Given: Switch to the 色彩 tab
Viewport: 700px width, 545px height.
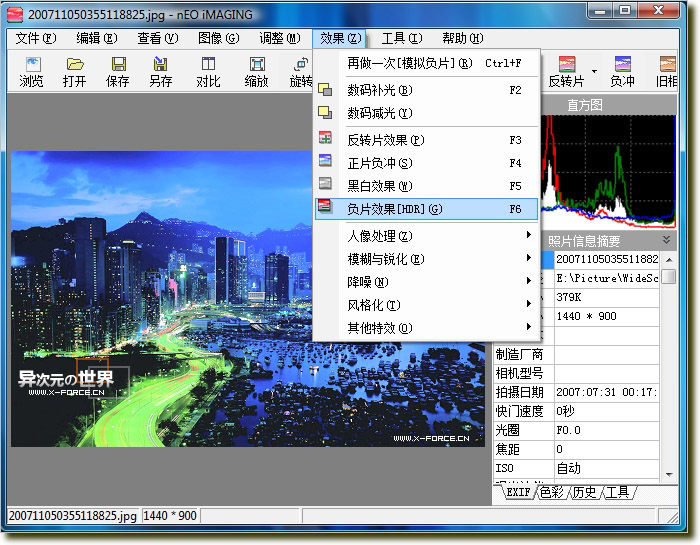Looking at the screenshot, I should pyautogui.click(x=552, y=492).
